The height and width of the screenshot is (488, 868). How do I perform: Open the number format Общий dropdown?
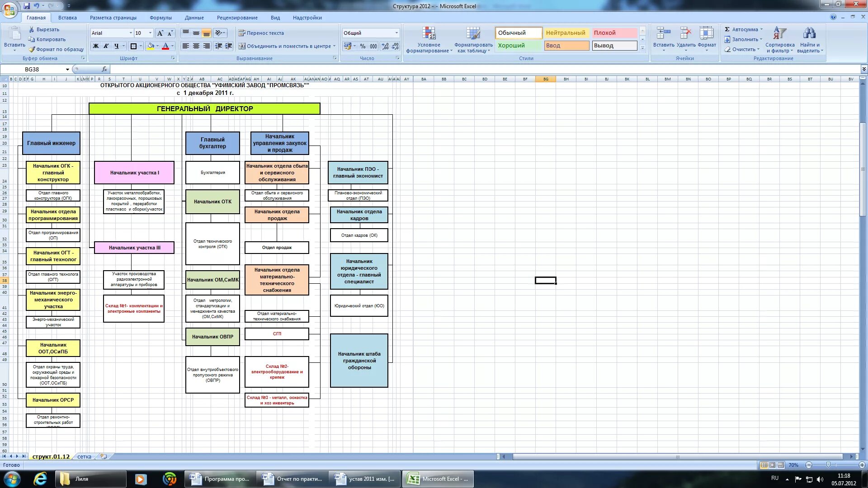[x=396, y=33]
